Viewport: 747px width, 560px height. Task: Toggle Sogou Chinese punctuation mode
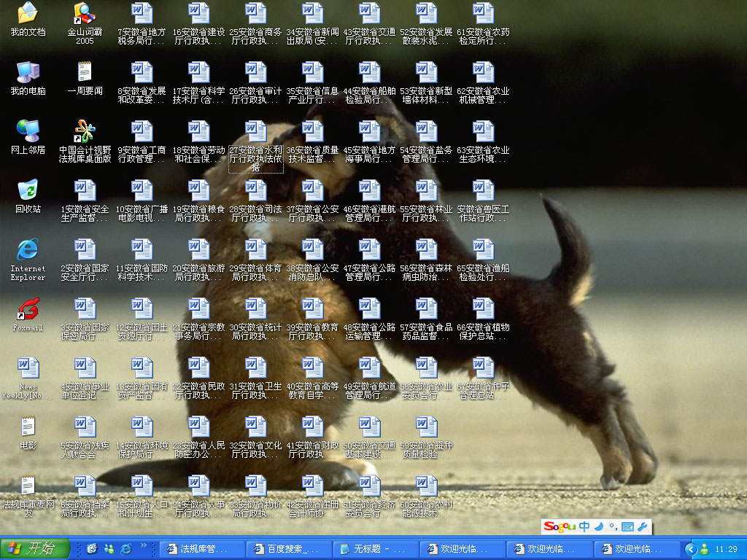pos(614,527)
